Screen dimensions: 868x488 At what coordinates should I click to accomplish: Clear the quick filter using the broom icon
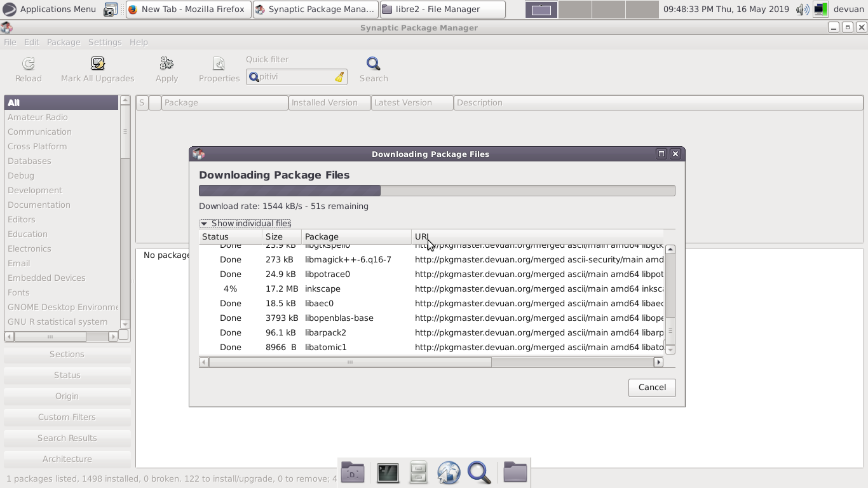click(x=339, y=77)
